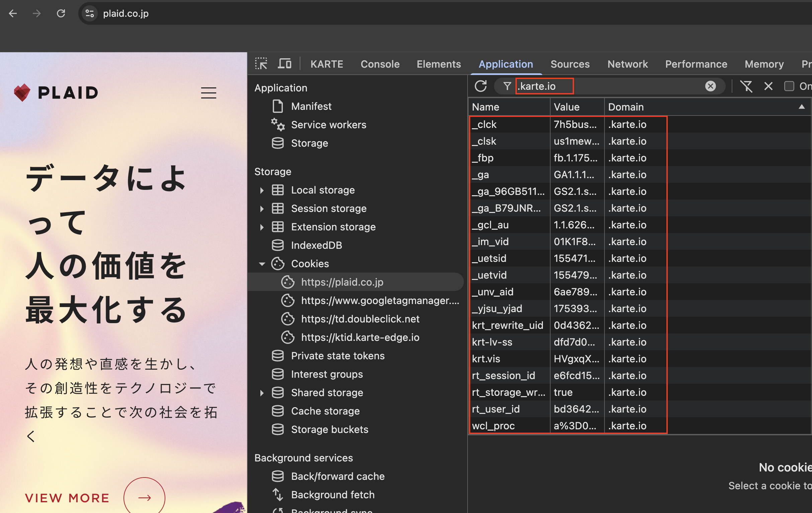Switch to the Elements tab
Viewport: 812px width, 513px height.
click(x=438, y=64)
